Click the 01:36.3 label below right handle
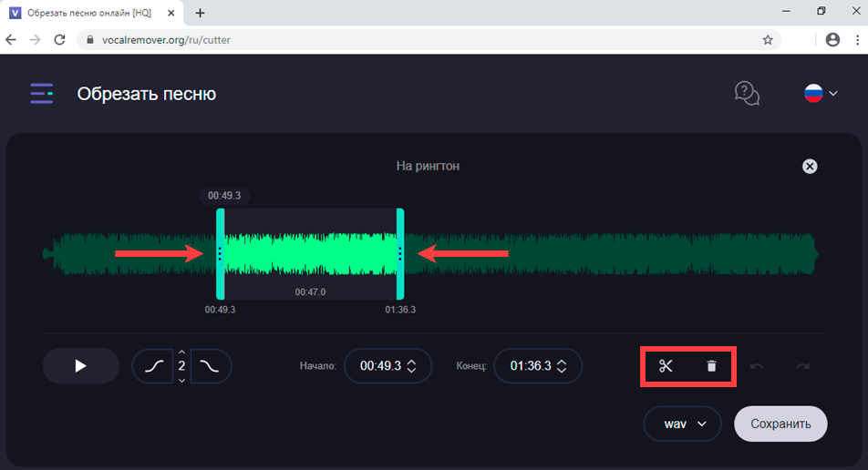Image resolution: width=868 pixels, height=470 pixels. coord(400,310)
